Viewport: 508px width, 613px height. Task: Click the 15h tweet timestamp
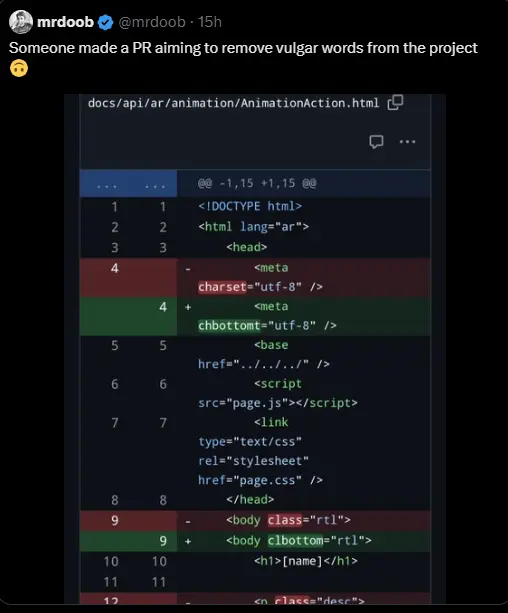coord(210,22)
